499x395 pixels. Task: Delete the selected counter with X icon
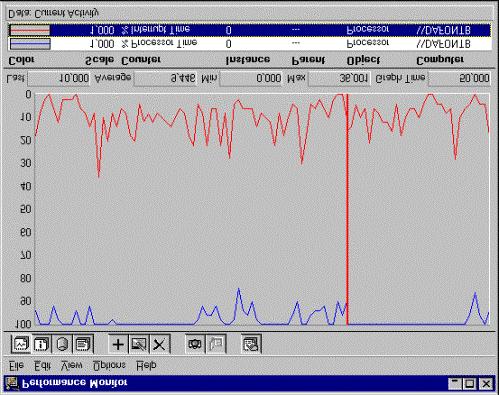[160, 344]
